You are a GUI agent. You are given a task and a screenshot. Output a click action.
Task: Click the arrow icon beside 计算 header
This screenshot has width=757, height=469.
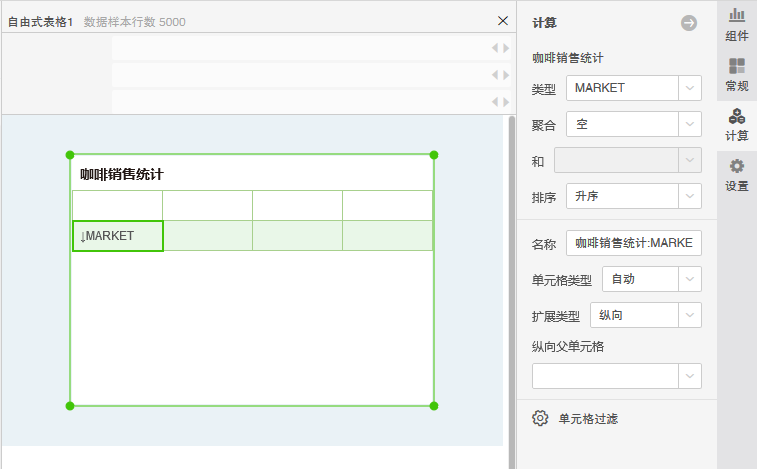click(689, 23)
